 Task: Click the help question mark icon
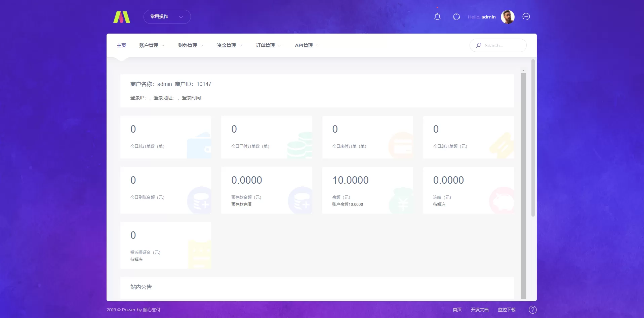(x=532, y=310)
